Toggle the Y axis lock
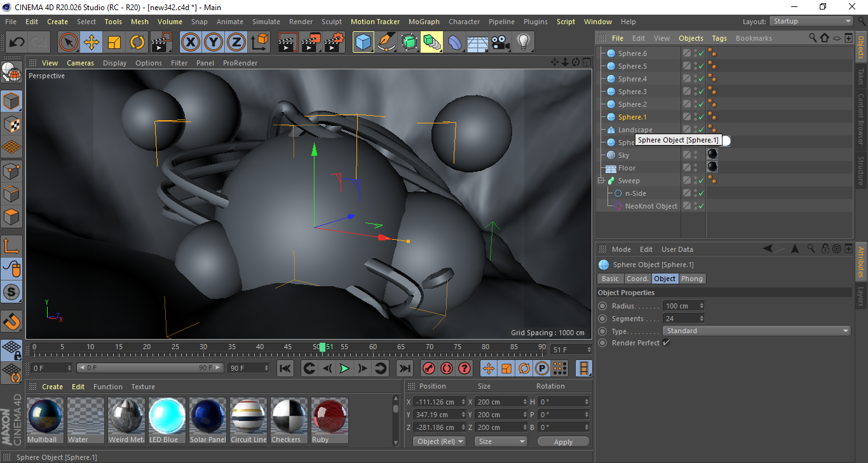Viewport: 868px width, 463px height. tap(214, 43)
